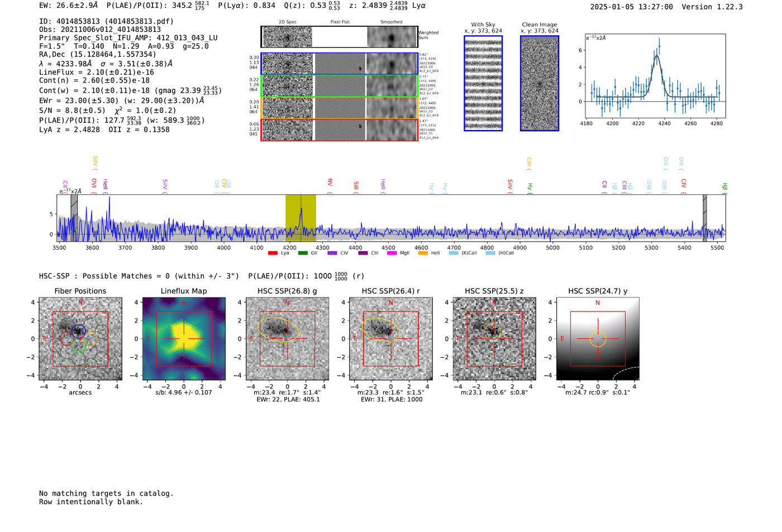
Task: Click the NV line label above the spectrum
Action: 330,183
